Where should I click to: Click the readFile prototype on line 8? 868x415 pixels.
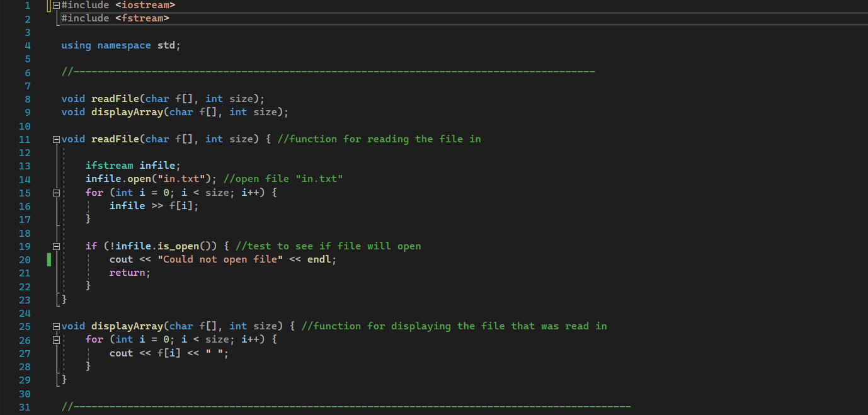pos(115,98)
